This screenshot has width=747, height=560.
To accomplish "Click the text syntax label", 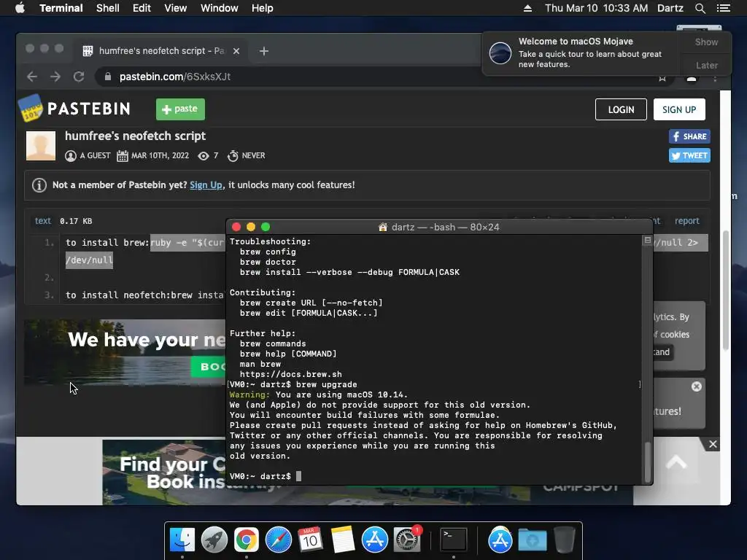I will pyautogui.click(x=42, y=221).
